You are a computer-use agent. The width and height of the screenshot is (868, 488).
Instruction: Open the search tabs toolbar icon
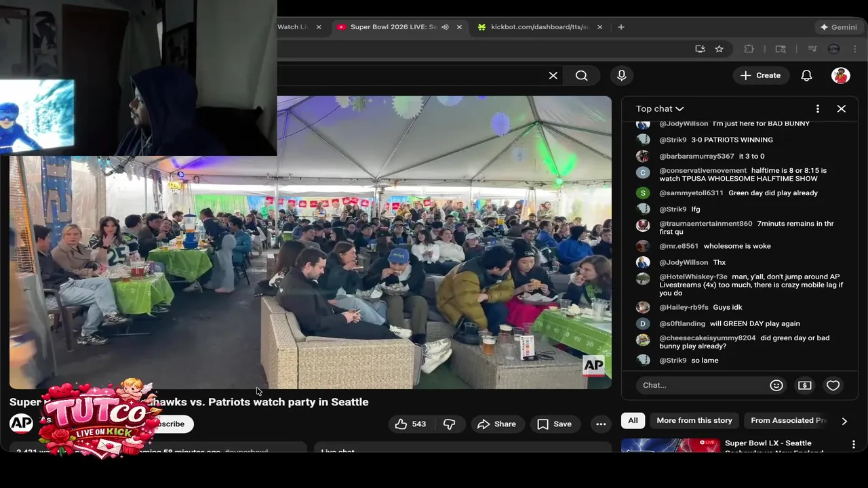point(781,49)
